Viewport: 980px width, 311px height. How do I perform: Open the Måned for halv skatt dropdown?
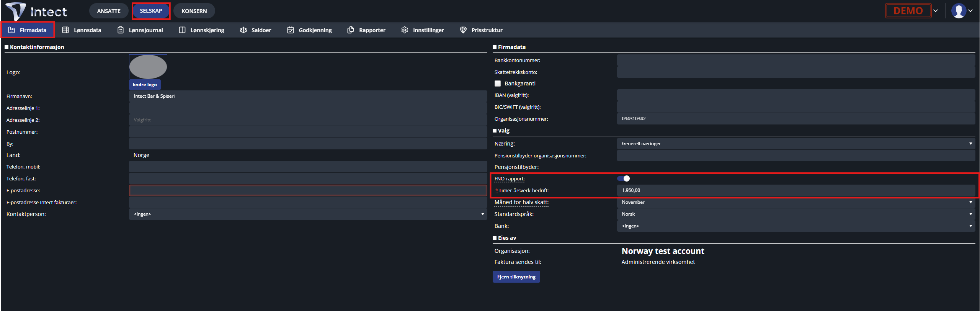[x=796, y=202]
